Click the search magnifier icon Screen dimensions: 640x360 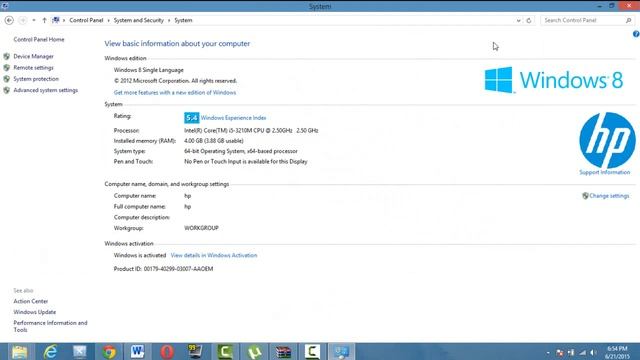629,20
